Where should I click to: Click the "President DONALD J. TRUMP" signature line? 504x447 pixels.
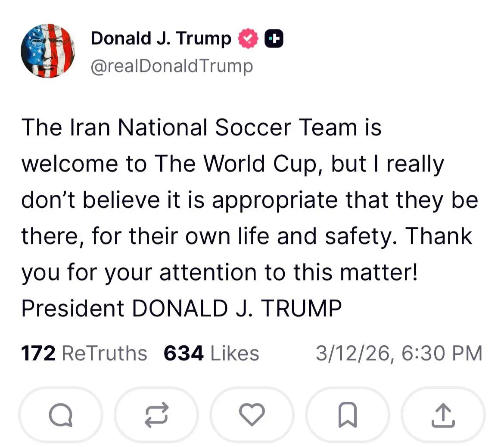(181, 308)
